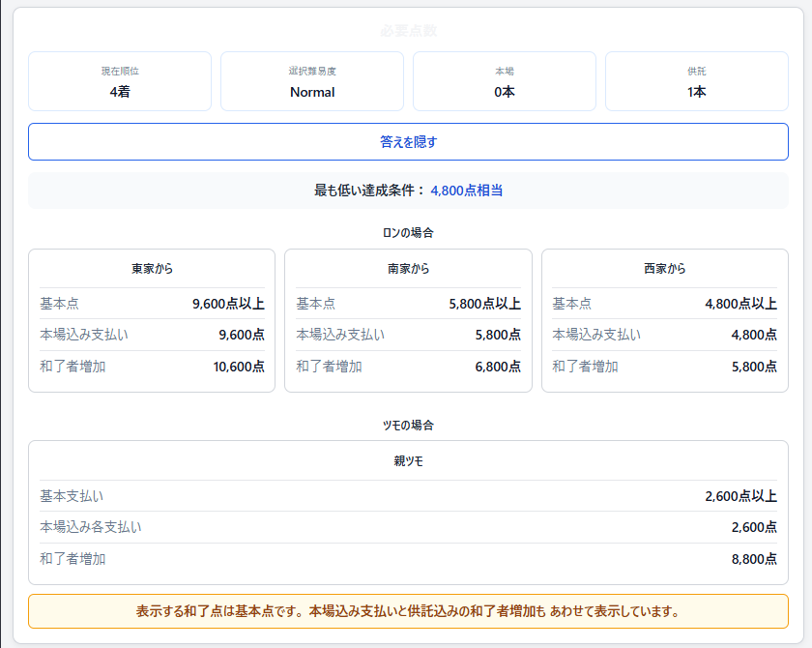
Task: Select 6,800点 in the 南家から card
Action: [498, 367]
